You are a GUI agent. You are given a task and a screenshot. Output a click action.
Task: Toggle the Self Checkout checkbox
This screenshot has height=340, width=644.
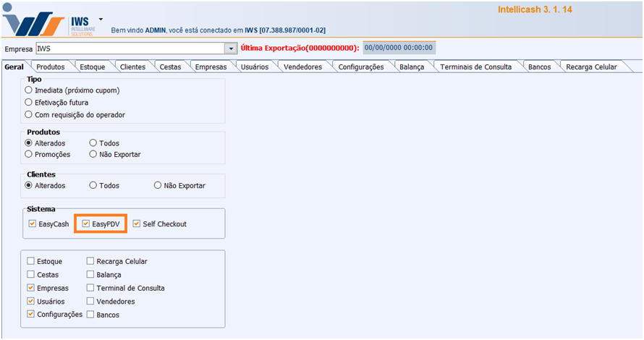(x=137, y=224)
